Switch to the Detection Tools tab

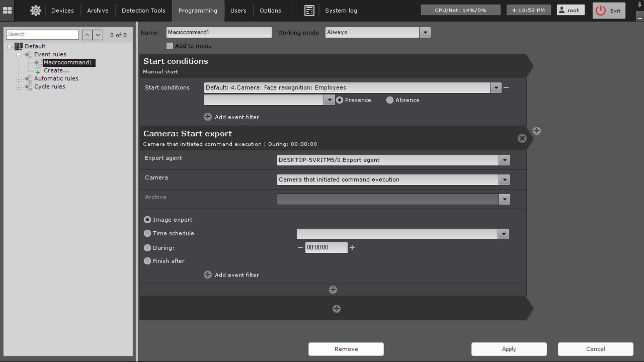coord(143,10)
